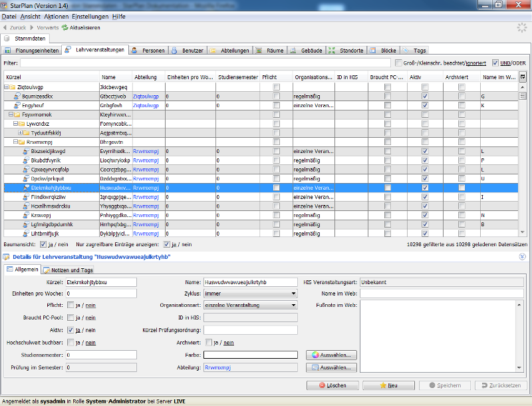Collapse the Lywcndxz tree node
This screenshot has width=532, height=406.
click(x=15, y=124)
